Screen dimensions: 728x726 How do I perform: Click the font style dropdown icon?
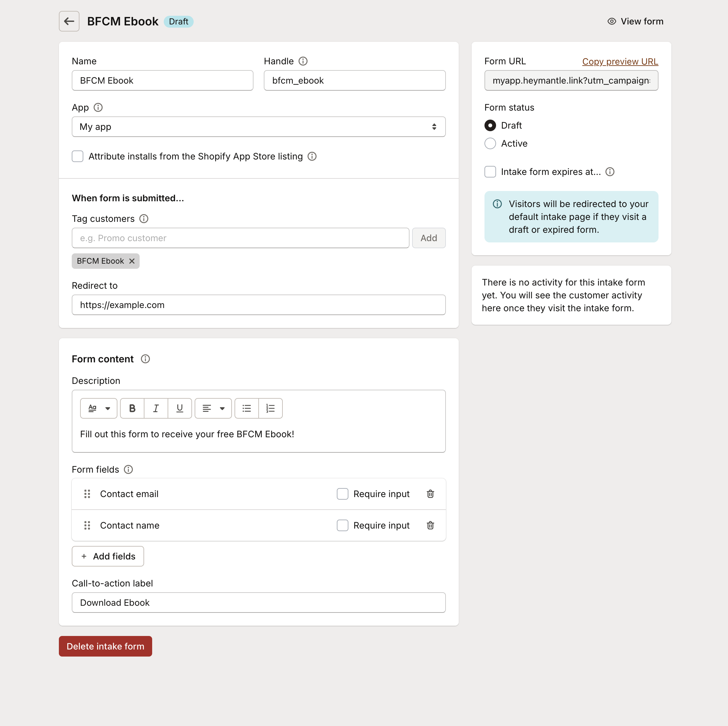point(106,408)
